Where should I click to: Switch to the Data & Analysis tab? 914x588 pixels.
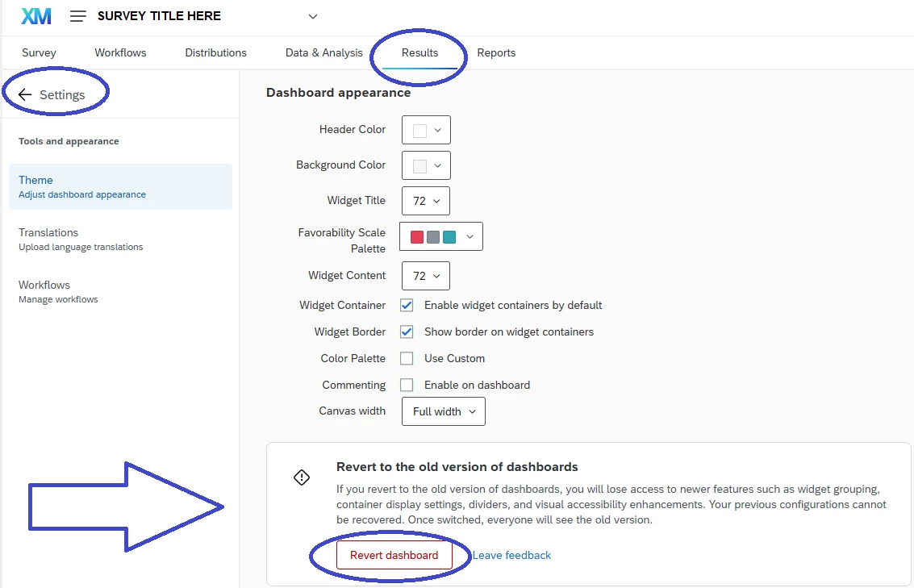coord(324,52)
